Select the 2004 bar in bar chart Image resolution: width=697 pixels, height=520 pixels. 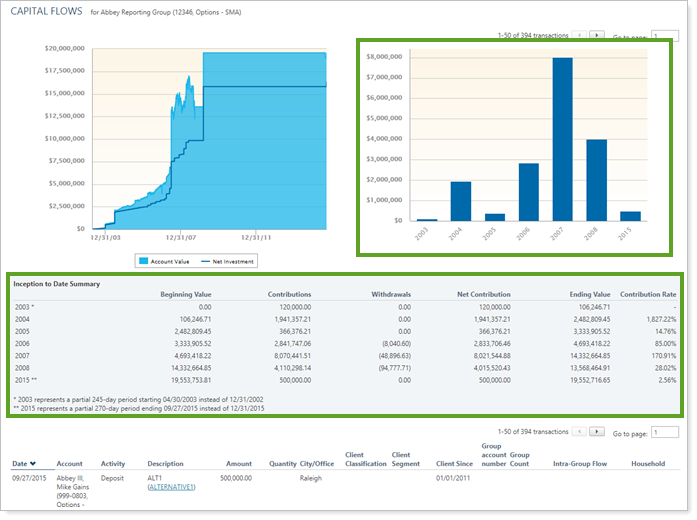click(460, 201)
